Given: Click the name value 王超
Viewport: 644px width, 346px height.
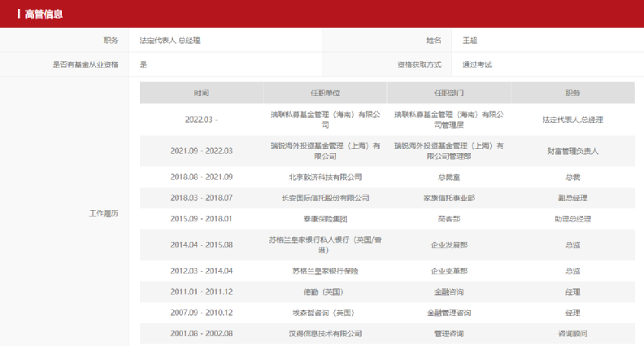Looking at the screenshot, I should [471, 40].
